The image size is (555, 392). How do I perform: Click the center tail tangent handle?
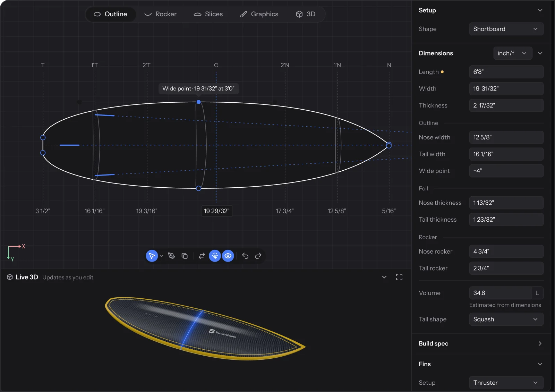(x=69, y=145)
